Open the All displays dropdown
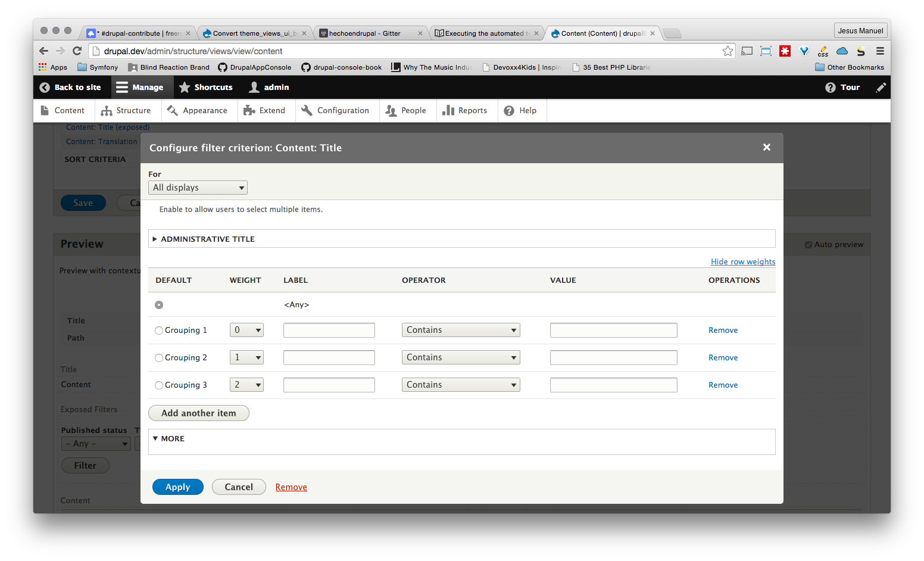This screenshot has width=924, height=561. pos(198,188)
